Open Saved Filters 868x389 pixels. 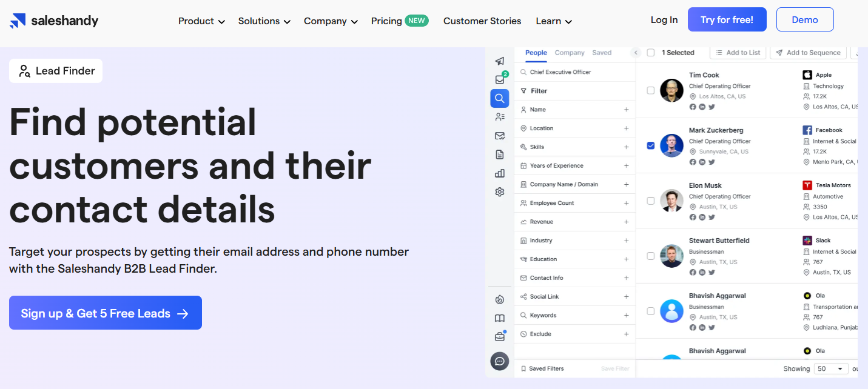point(542,368)
